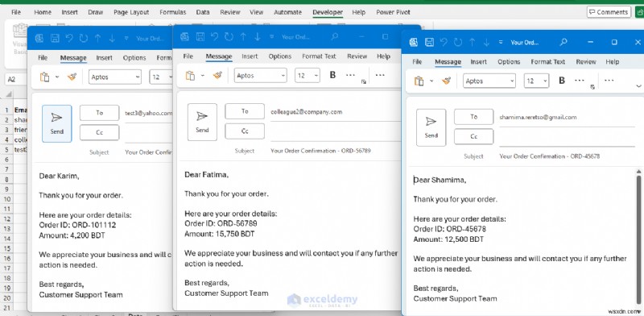Open the File menu in the Shamima email

coord(417,62)
